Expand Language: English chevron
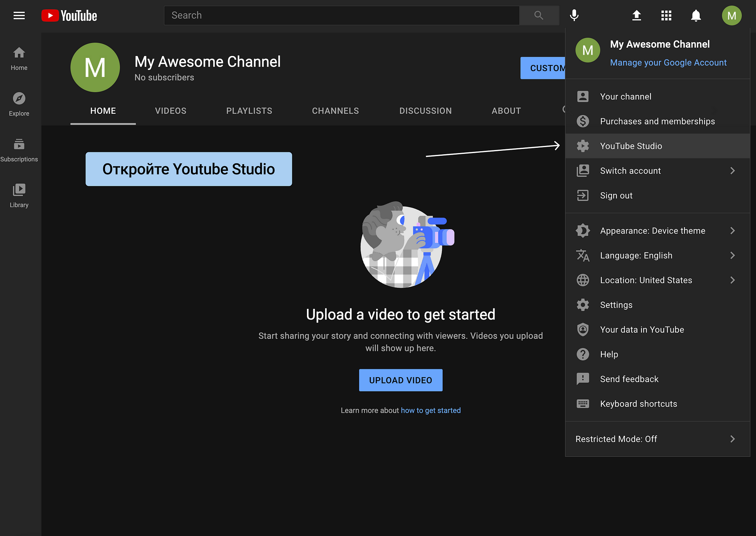 pyautogui.click(x=733, y=256)
